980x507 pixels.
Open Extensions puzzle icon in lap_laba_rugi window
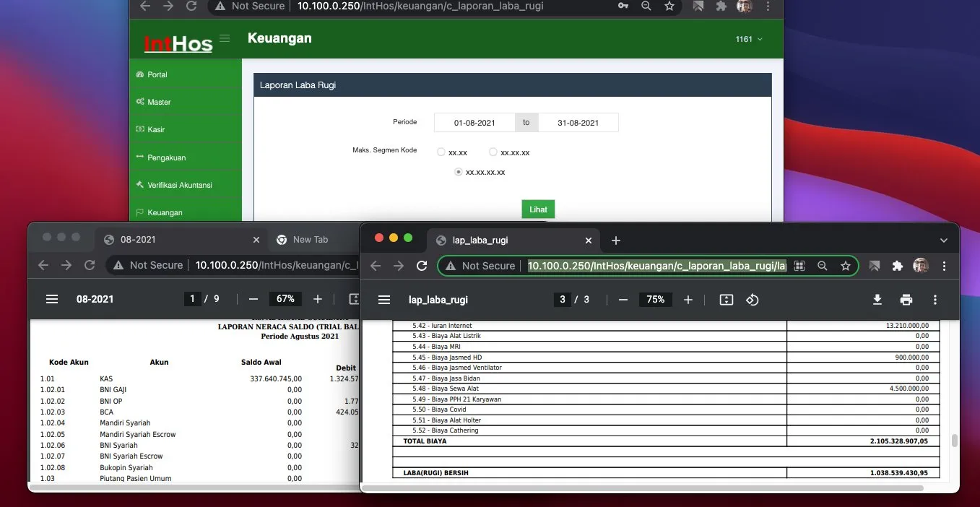[x=898, y=266]
